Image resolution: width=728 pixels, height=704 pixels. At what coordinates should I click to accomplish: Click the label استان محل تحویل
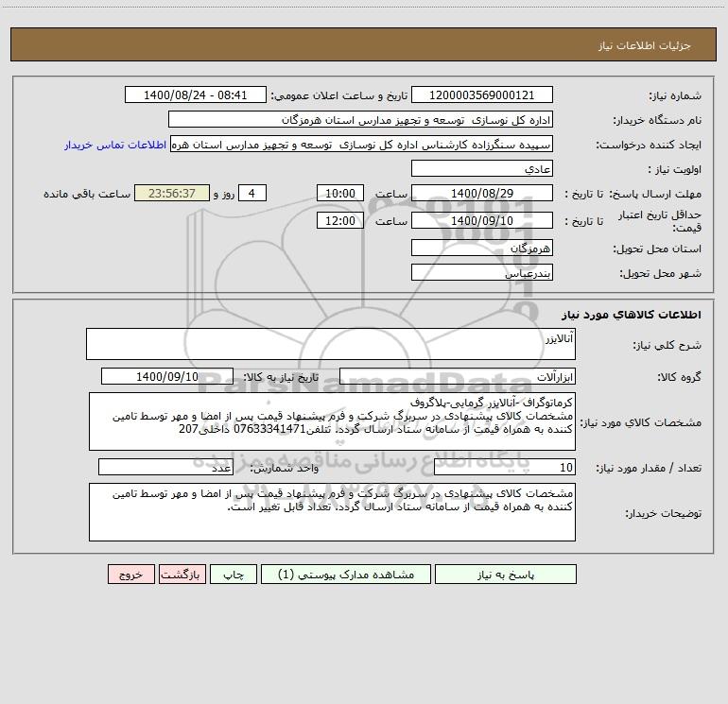657,249
